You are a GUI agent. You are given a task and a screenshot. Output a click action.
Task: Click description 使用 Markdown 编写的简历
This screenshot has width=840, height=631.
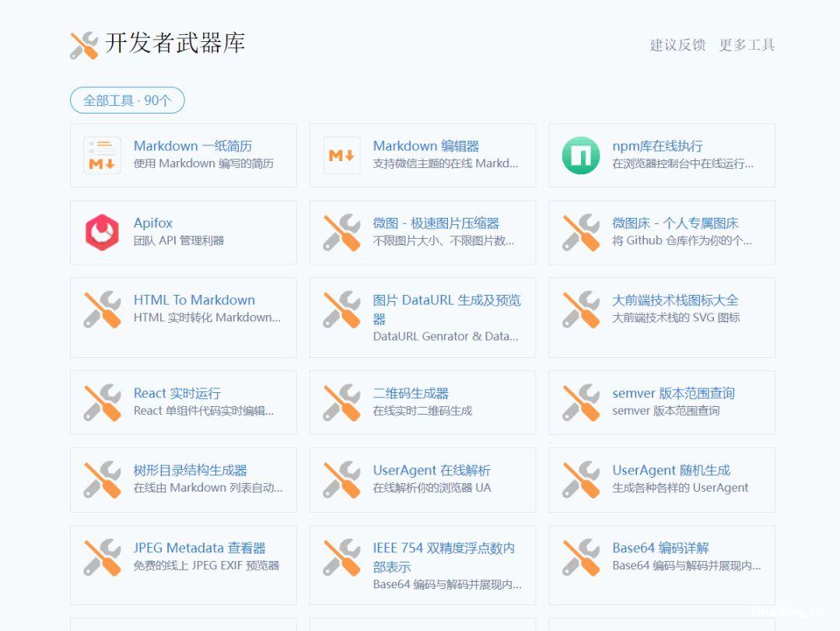point(204,163)
